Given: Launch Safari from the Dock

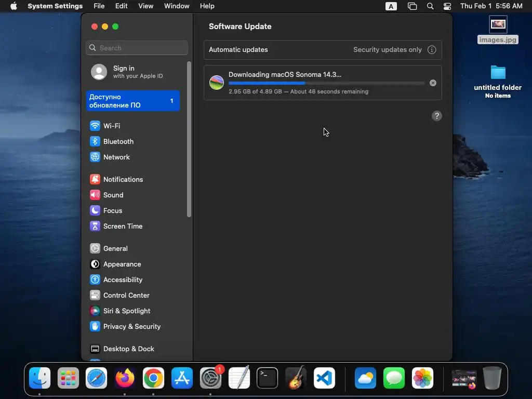Looking at the screenshot, I should pos(96,378).
